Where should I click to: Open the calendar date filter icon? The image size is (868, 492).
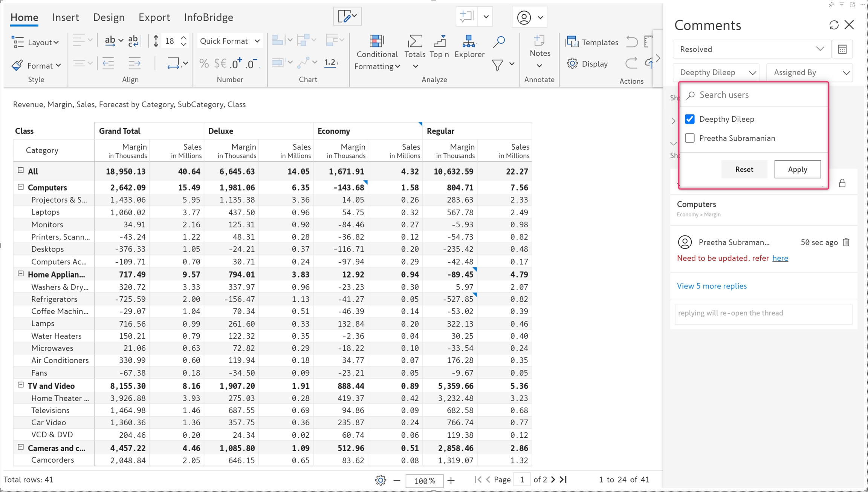point(842,49)
